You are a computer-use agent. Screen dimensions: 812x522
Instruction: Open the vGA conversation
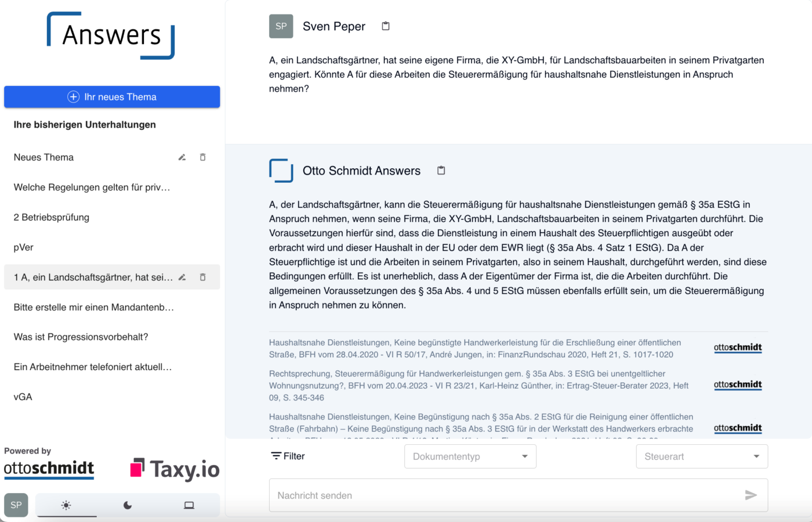23,397
